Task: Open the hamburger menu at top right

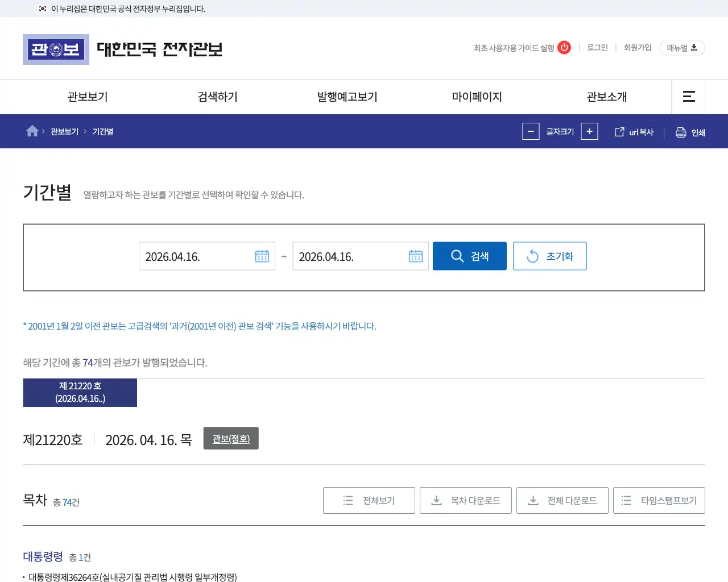Action: point(688,97)
